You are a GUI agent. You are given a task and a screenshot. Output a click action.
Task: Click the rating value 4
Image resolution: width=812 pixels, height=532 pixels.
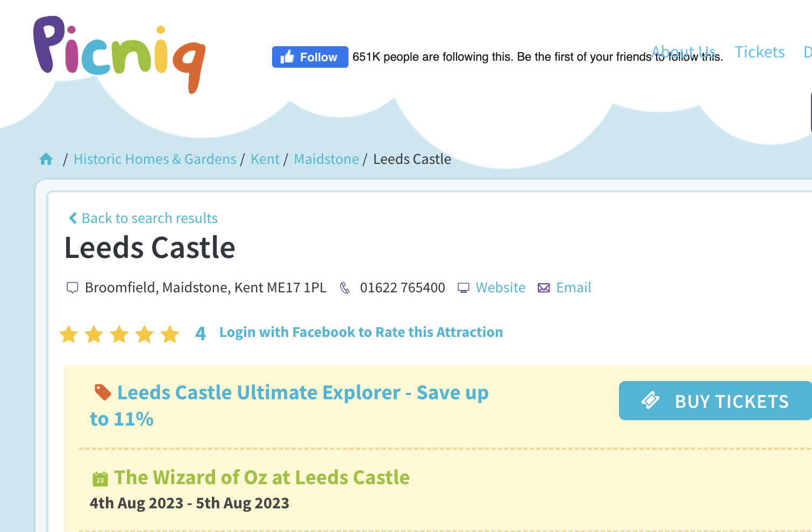coord(201,334)
